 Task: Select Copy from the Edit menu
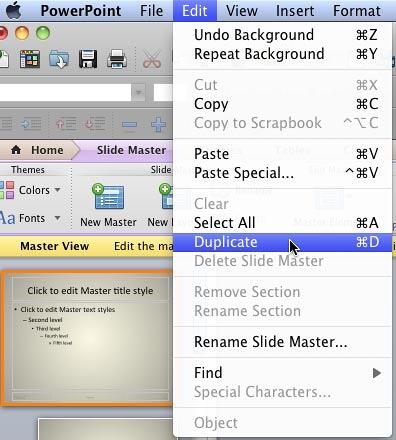pos(283,104)
